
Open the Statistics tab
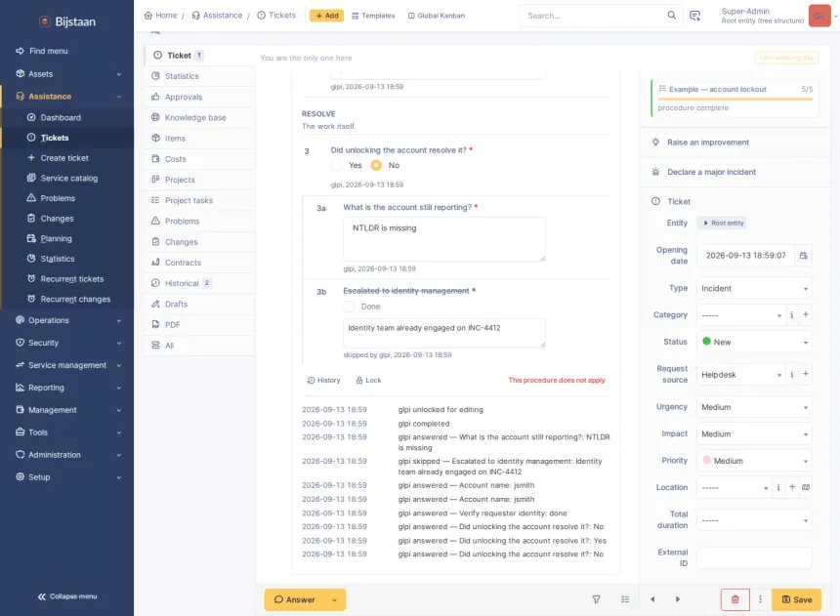click(199, 76)
